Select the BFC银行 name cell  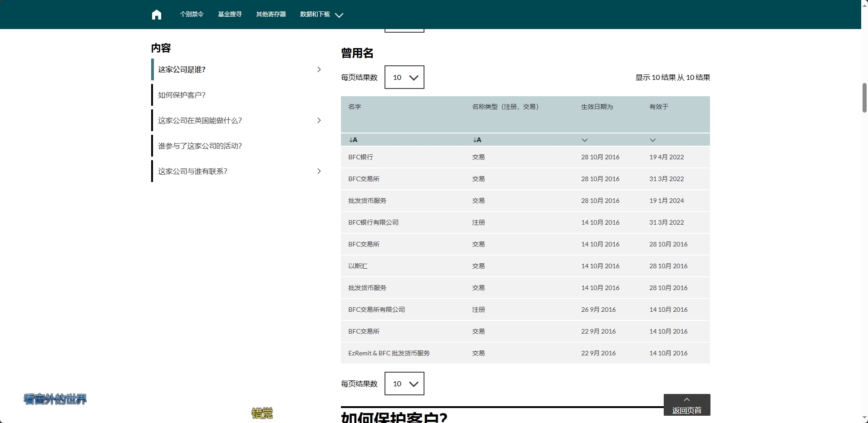pos(361,157)
